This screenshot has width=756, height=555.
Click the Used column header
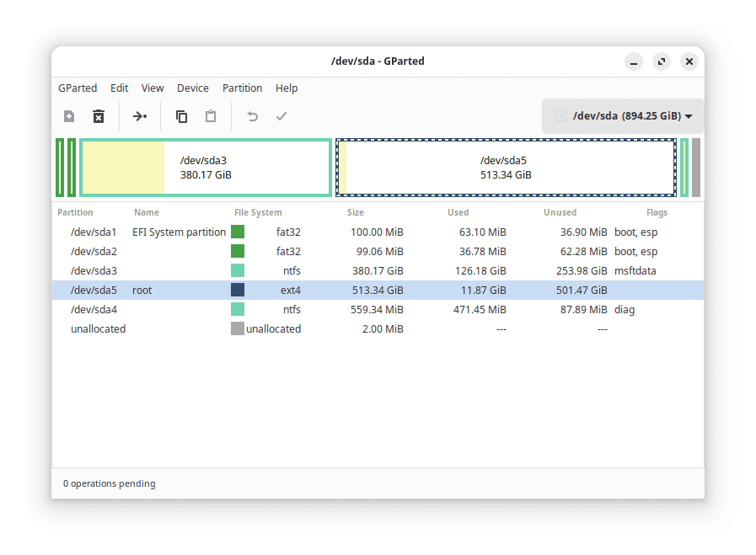click(458, 212)
